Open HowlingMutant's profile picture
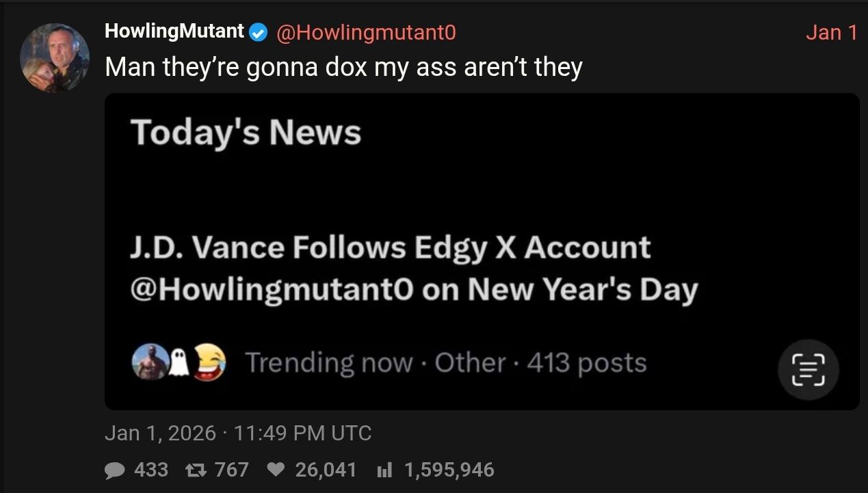 pyautogui.click(x=55, y=57)
